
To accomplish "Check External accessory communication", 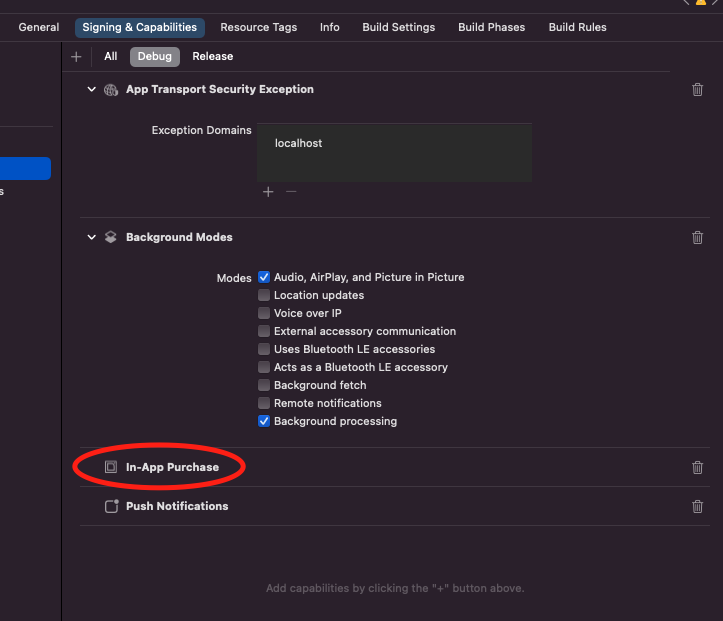I will [x=264, y=331].
